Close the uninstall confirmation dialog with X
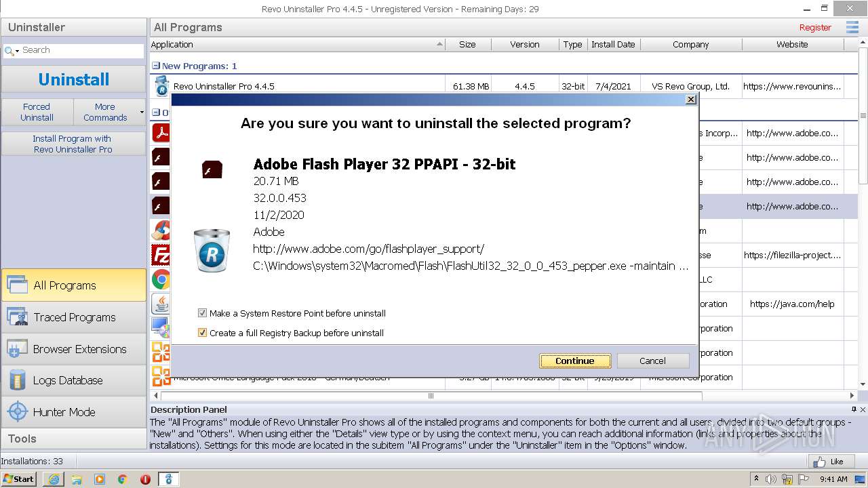 [x=690, y=99]
